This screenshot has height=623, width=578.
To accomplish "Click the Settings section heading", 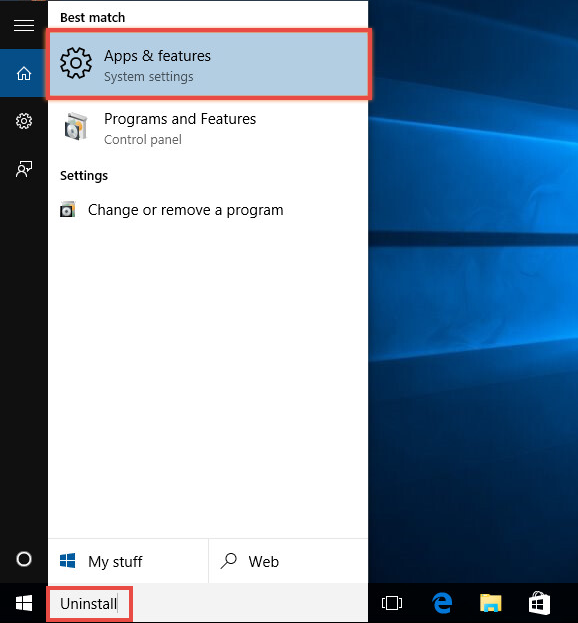I will (x=84, y=175).
